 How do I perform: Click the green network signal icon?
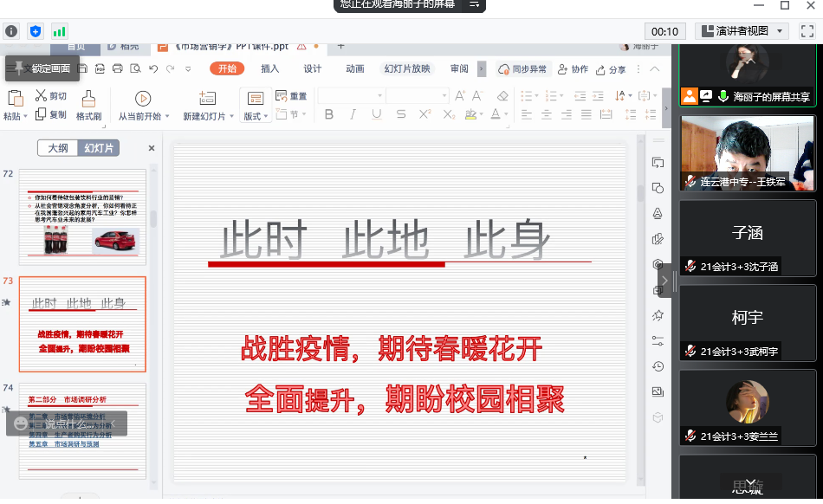pos(60,31)
